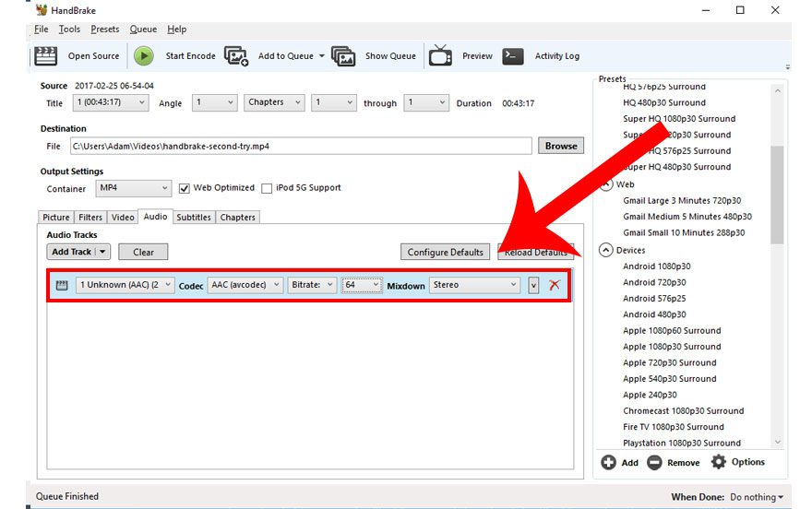Click the Preview television icon
This screenshot has width=812, height=509.
pyautogui.click(x=440, y=55)
